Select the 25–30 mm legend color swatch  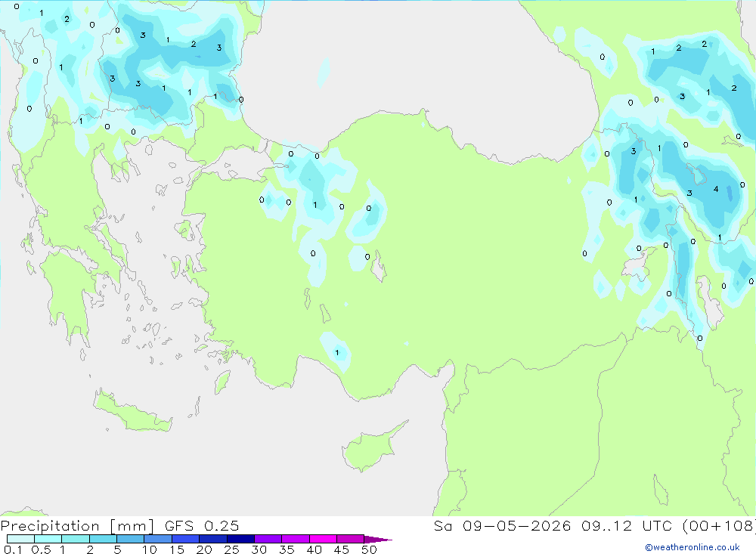240,539
